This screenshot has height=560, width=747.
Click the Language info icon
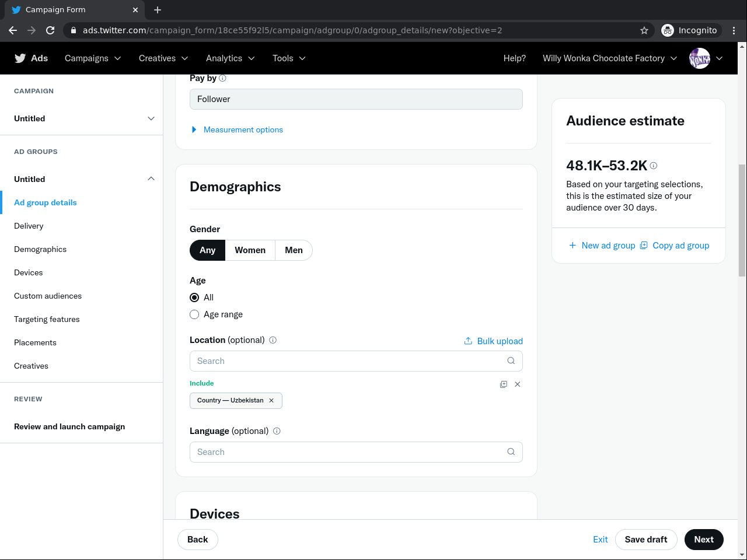277,431
